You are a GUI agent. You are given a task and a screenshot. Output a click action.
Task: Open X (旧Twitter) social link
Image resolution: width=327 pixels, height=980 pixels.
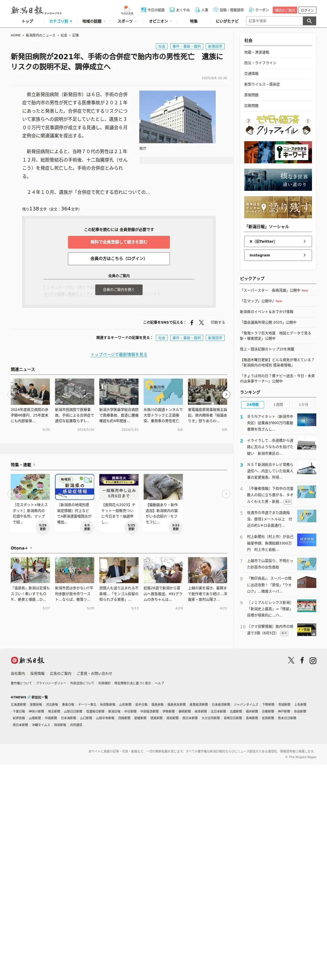(x=278, y=242)
